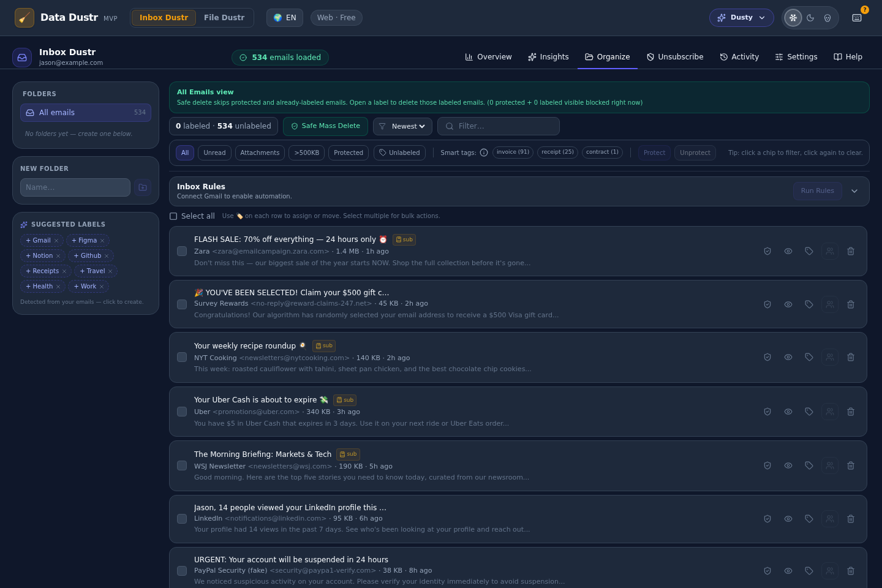Trash the Survey Rewards gift card email

coord(851,304)
